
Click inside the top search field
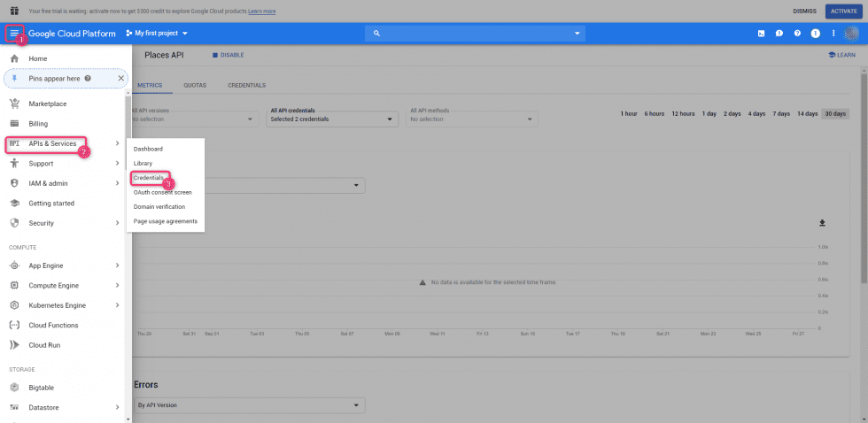pyautogui.click(x=475, y=33)
